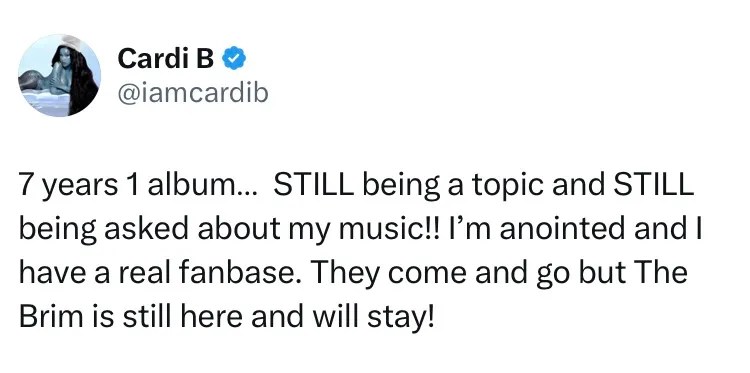Open the @iamcardib handle link
Viewport: 750px width, 373px height.
pos(193,94)
